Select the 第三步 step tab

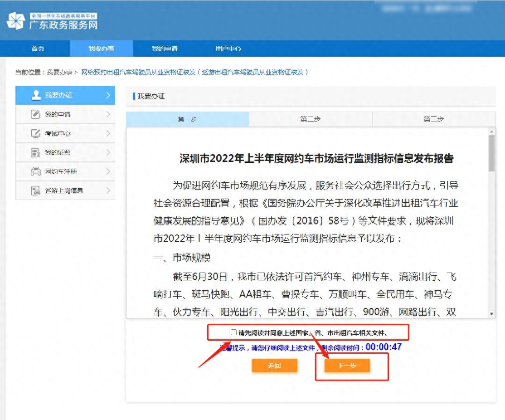tap(434, 119)
